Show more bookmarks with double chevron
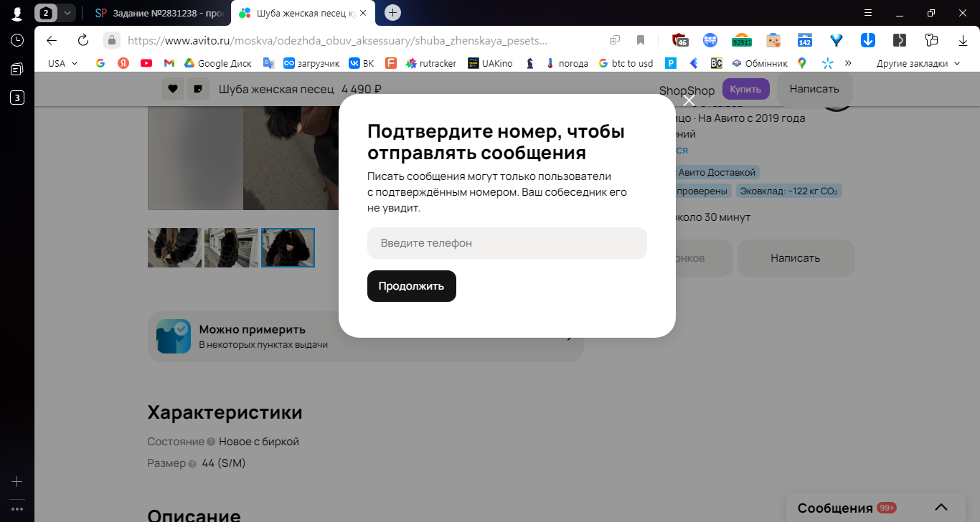Viewport: 980px width, 522px height. [x=848, y=63]
